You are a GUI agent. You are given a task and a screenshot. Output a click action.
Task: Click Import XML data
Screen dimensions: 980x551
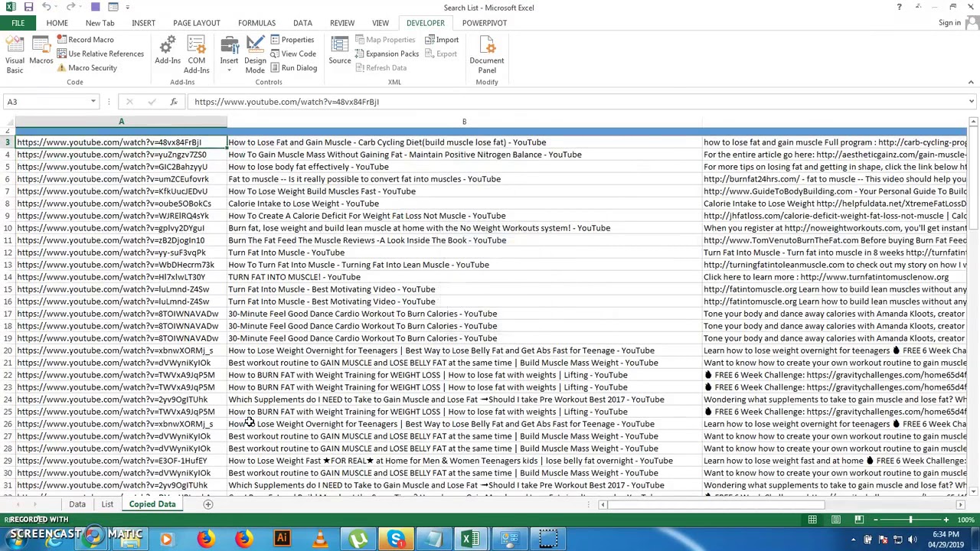tap(442, 40)
